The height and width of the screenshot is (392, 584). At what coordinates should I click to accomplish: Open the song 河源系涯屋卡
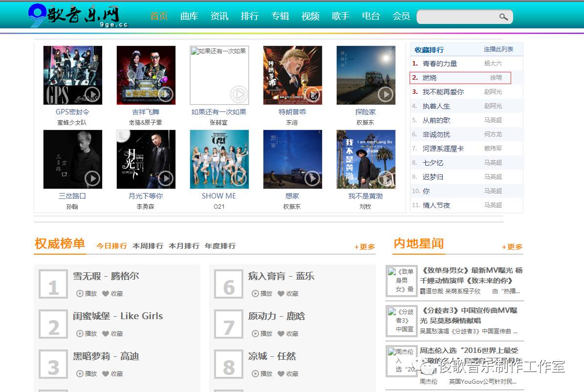pyautogui.click(x=443, y=149)
